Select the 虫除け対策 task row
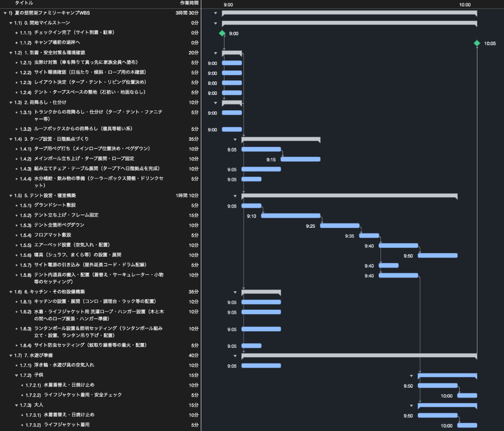 pyautogui.click(x=100, y=62)
